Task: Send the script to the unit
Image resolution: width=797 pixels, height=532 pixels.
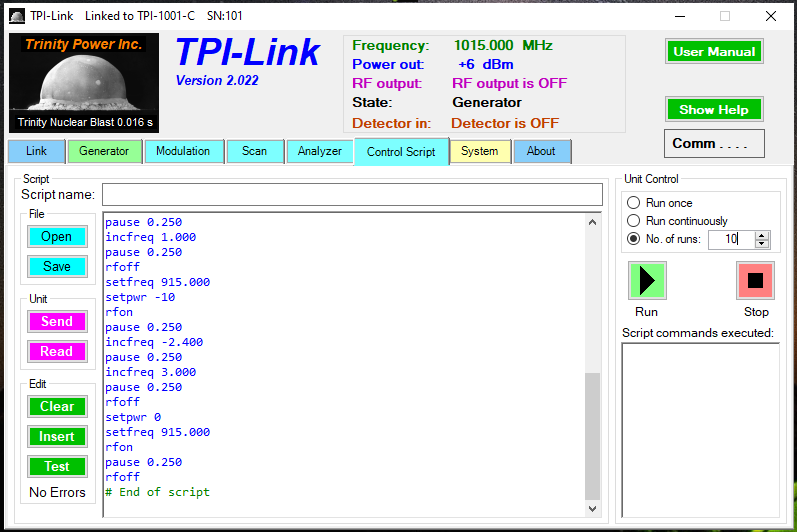Action: click(x=57, y=321)
